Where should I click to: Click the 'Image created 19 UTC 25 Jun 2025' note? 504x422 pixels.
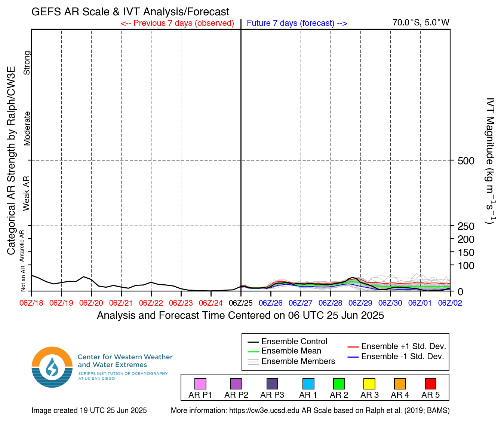pyautogui.click(x=89, y=411)
